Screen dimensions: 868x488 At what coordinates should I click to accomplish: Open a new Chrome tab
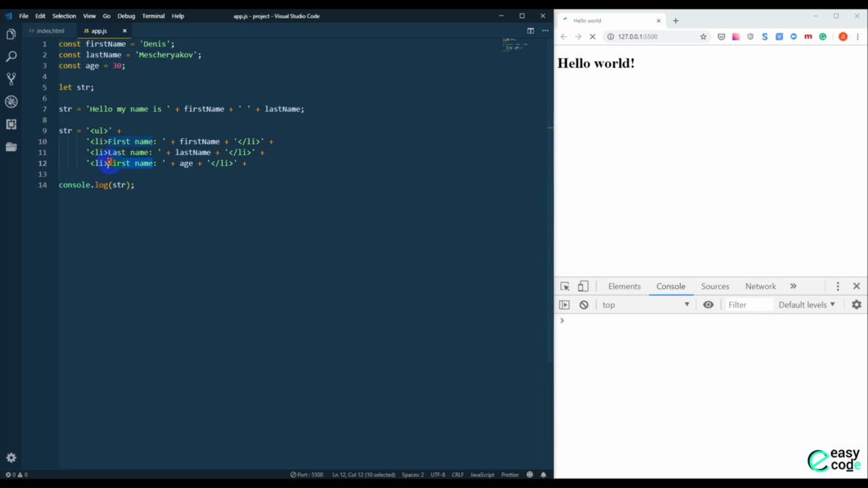[675, 20]
